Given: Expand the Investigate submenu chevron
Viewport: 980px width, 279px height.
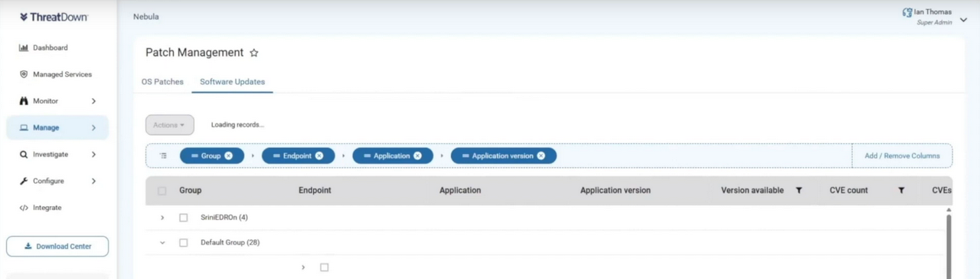Looking at the screenshot, I should [x=93, y=155].
